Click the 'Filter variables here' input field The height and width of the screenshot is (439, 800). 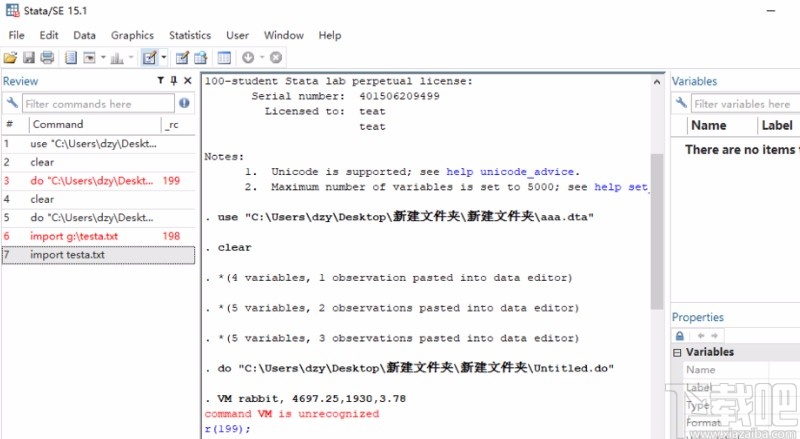pyautogui.click(x=745, y=104)
